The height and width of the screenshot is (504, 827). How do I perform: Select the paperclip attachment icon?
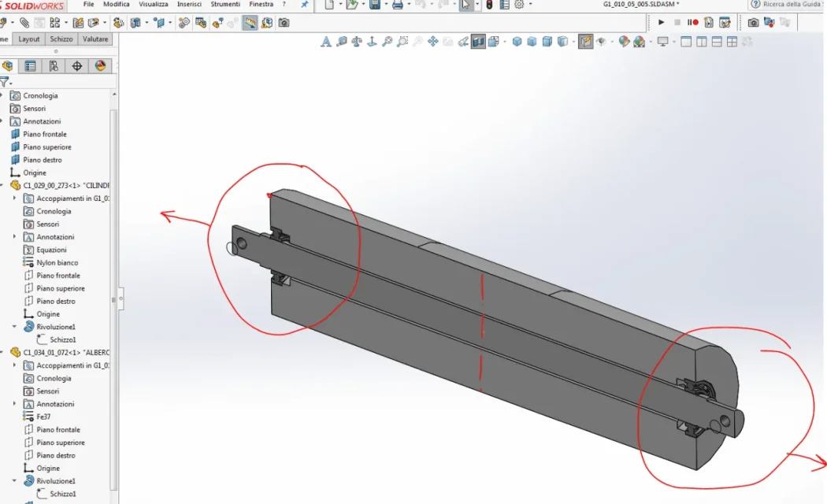click(24, 23)
